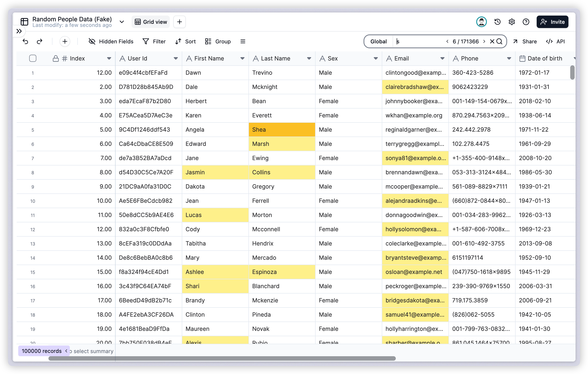Click the Invite button
588x374 pixels.
coord(552,22)
